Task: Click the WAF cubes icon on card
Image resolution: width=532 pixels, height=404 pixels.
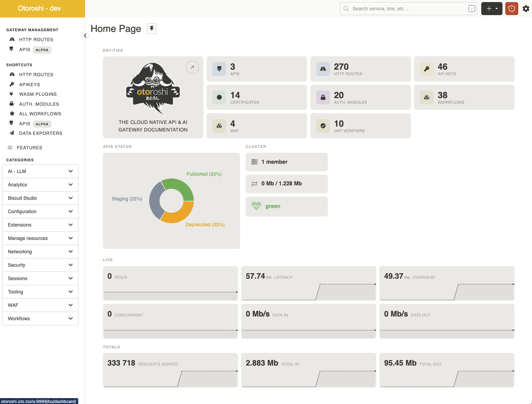Action: pos(219,126)
